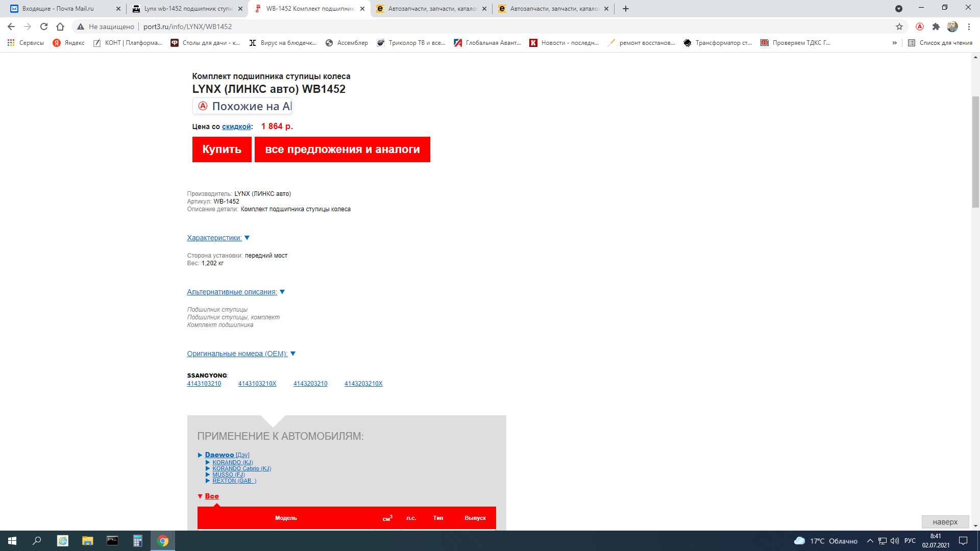Expand KORANDO (KJ) model

click(232, 462)
